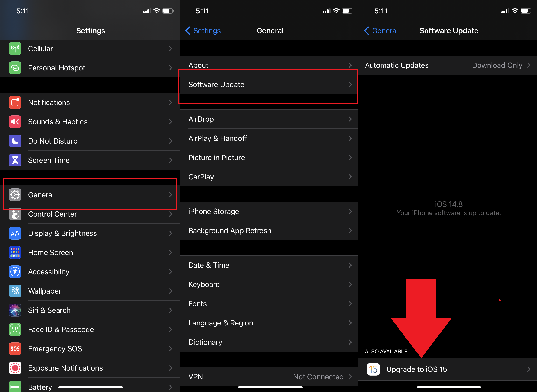537x392 pixels.
Task: Select General settings menu item
Action: 89,194
